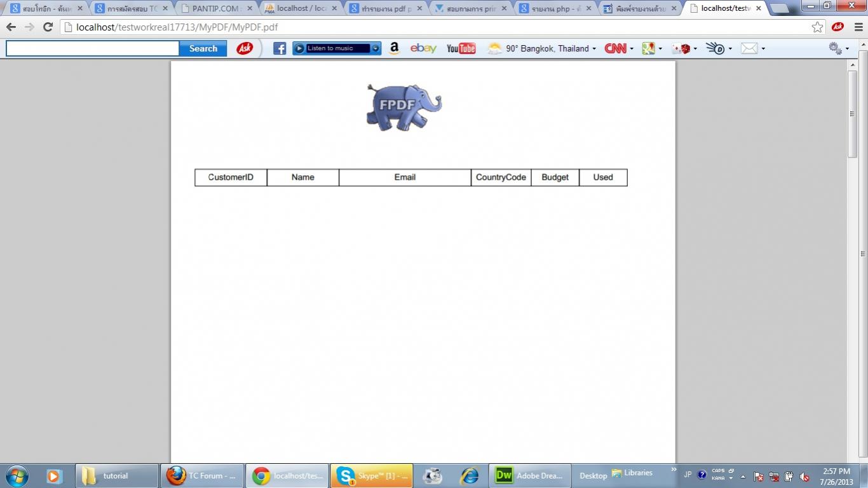
Task: Click the red dice games icon
Action: (681, 48)
